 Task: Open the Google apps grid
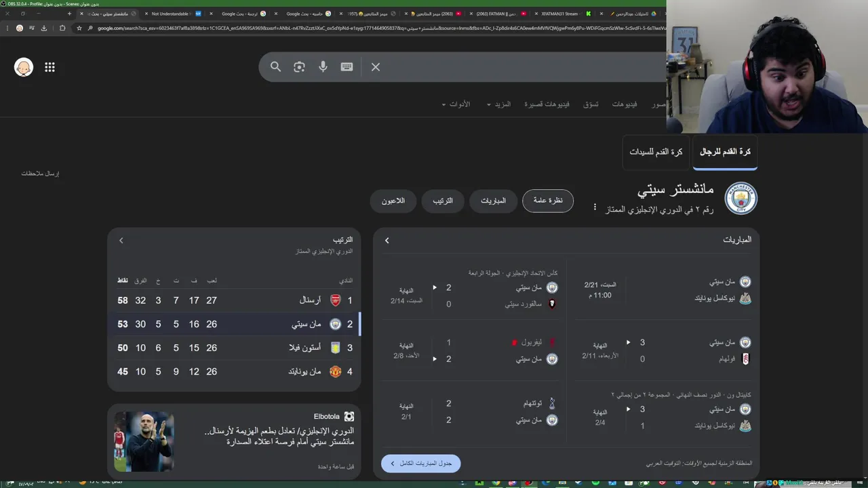[50, 67]
